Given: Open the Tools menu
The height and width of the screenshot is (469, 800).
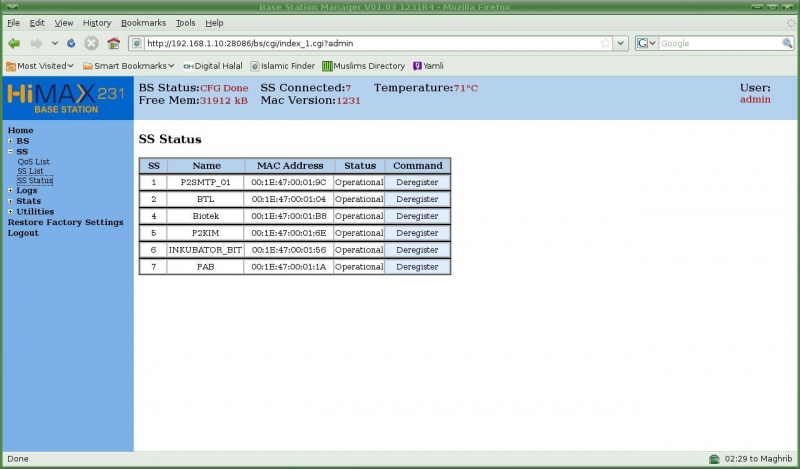Looking at the screenshot, I should pyautogui.click(x=185, y=22).
